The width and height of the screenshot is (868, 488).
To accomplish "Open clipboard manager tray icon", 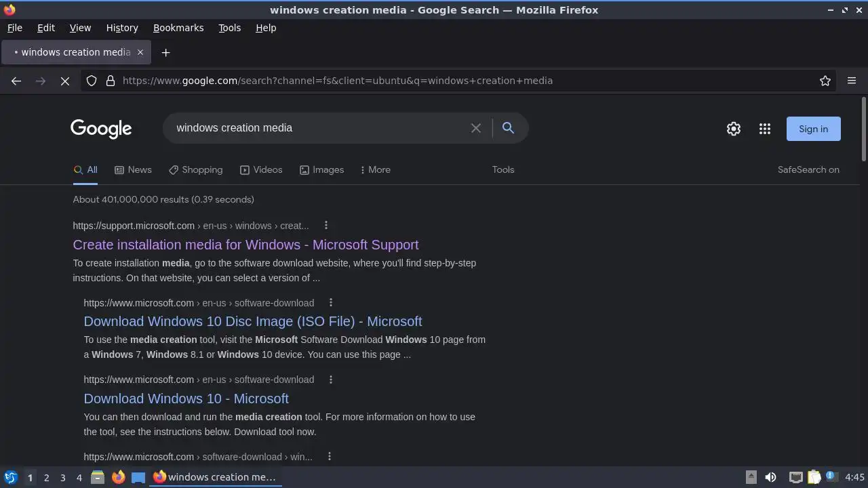I will point(814,477).
